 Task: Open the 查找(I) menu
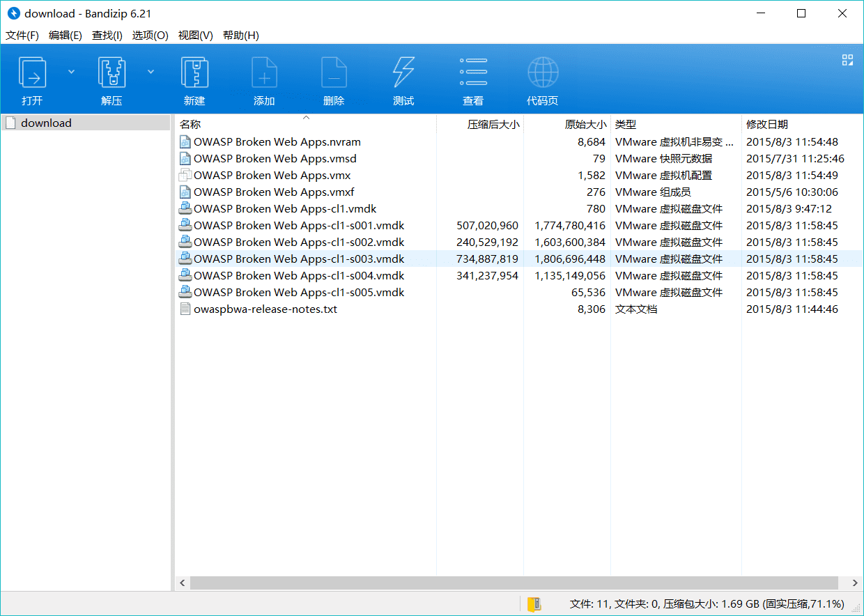tap(107, 35)
